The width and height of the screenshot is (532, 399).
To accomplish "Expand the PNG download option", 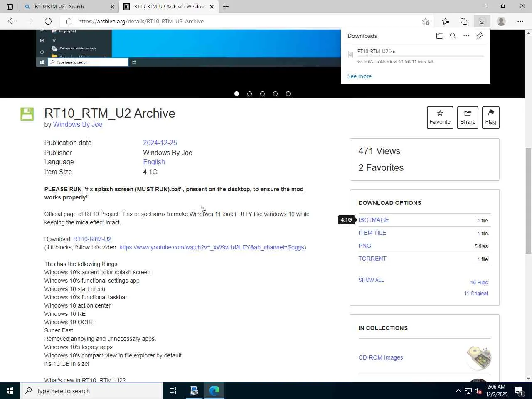I will [x=365, y=246].
